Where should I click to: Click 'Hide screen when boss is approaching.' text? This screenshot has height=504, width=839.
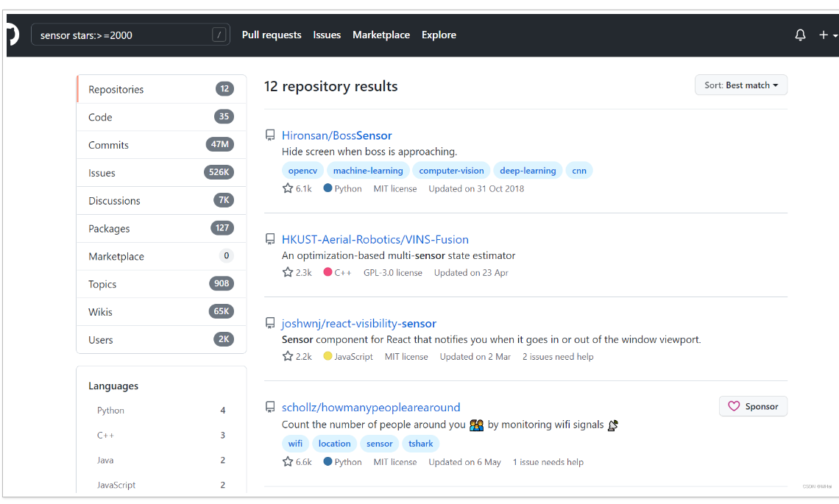(369, 152)
